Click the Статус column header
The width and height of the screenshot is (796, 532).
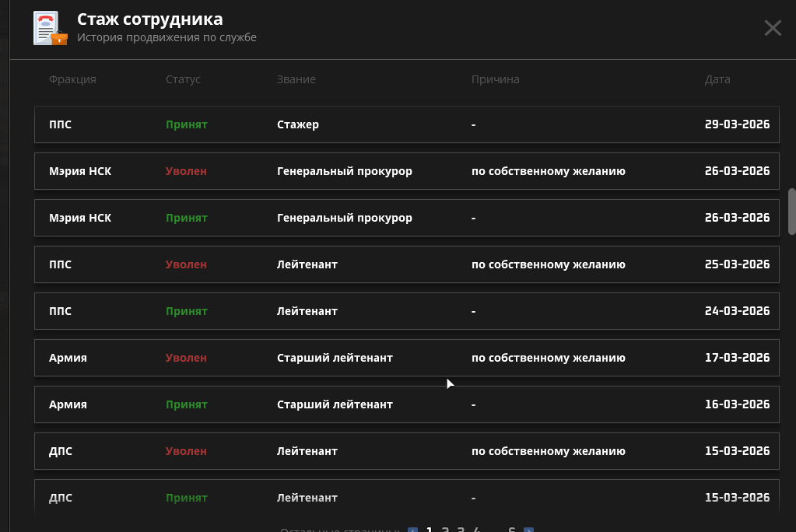click(183, 79)
